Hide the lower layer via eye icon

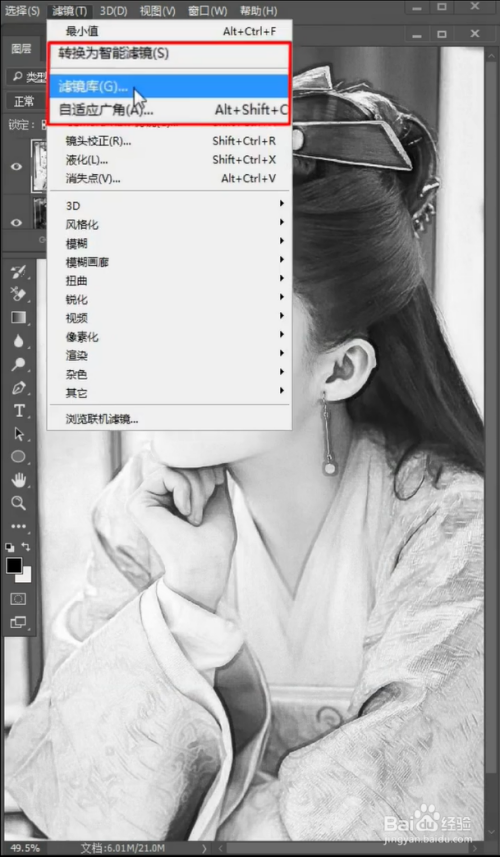click(x=16, y=222)
